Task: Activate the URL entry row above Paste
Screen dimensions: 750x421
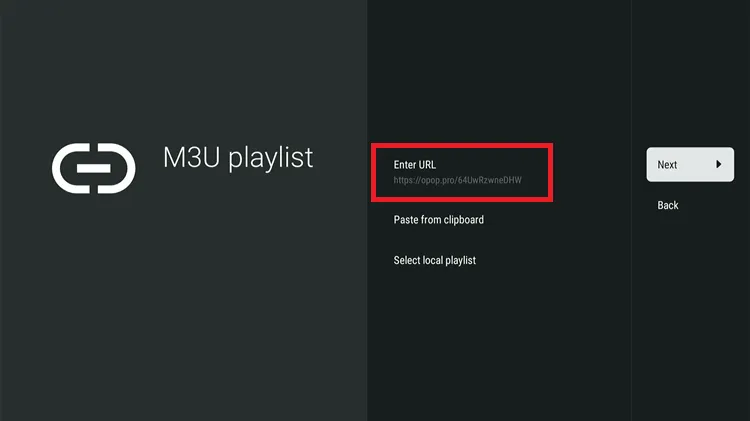Action: [x=460, y=172]
